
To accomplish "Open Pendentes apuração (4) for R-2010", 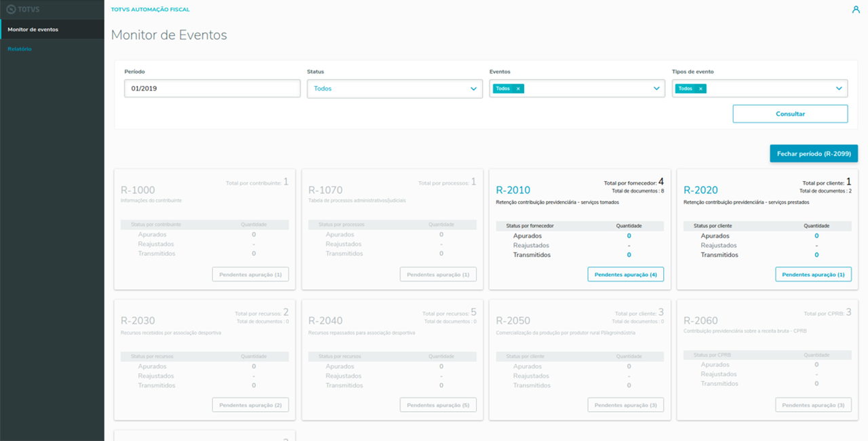I will (x=625, y=274).
